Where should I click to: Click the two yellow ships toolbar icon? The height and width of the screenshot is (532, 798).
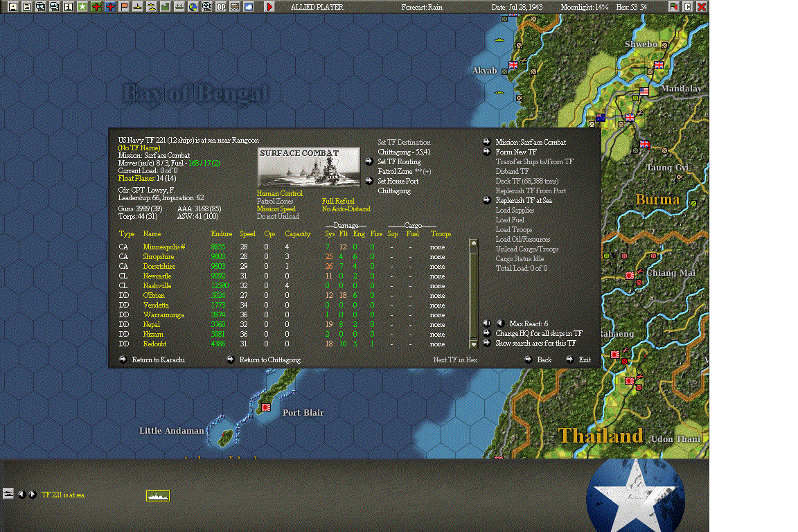[x=151, y=7]
